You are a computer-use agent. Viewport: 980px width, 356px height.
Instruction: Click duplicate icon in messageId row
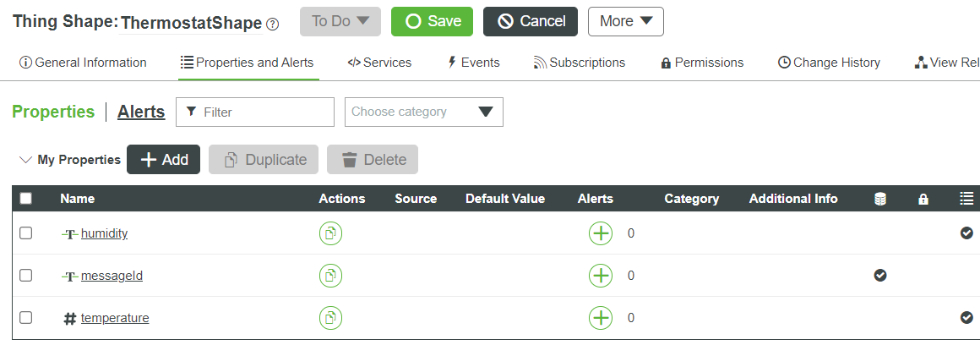(x=330, y=276)
